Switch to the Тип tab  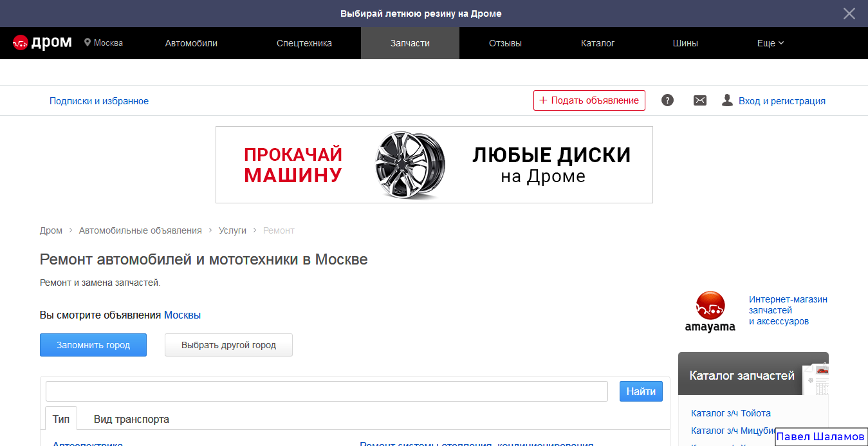[x=61, y=419]
